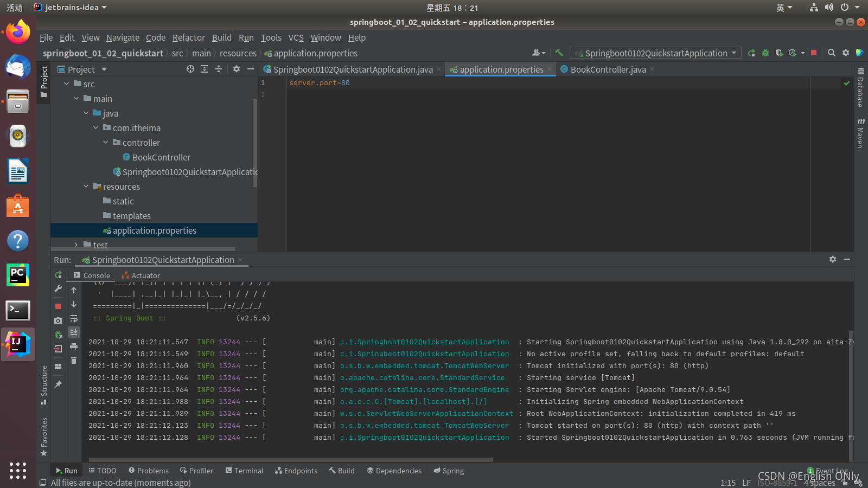The height and width of the screenshot is (488, 868).
Task: Collapse the java folder node
Action: 86,113
